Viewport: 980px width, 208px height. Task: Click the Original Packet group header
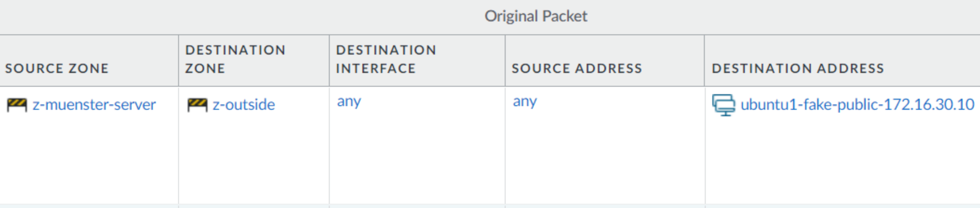coord(536,16)
